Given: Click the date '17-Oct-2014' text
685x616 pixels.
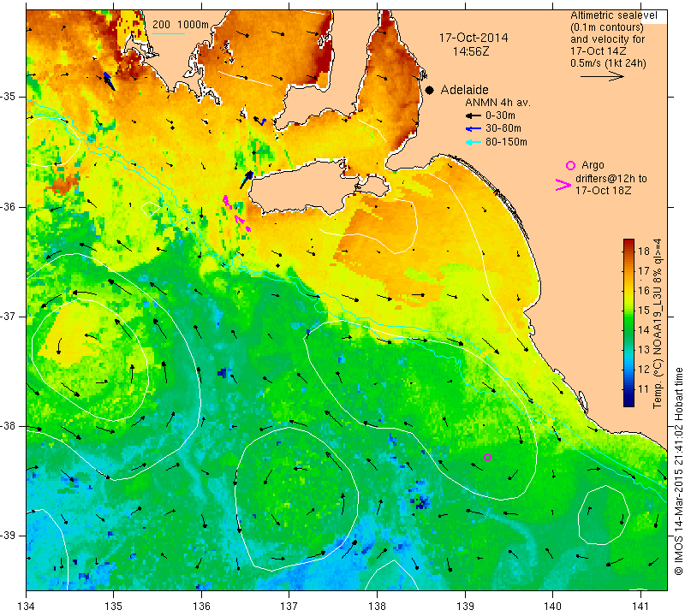Looking at the screenshot, I should point(474,38).
